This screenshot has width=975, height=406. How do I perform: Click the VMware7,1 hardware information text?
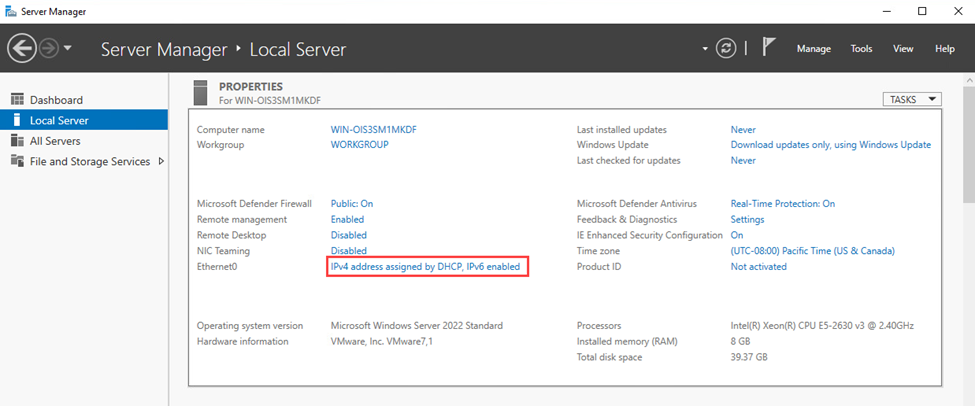click(382, 341)
